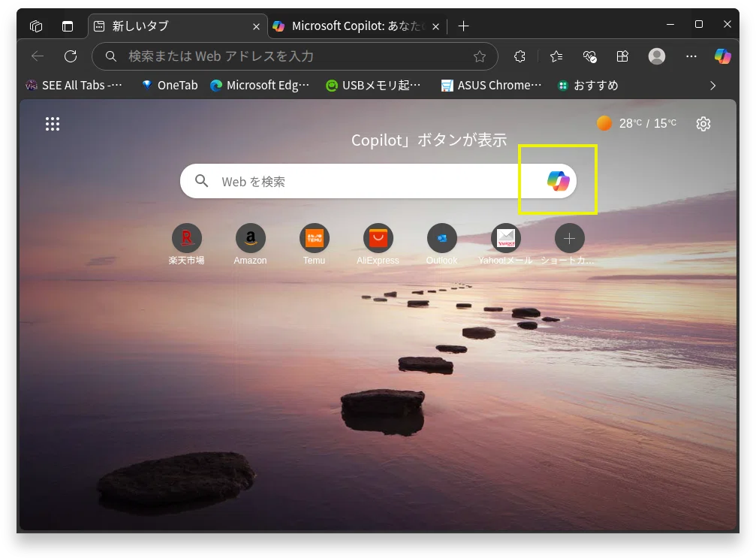The height and width of the screenshot is (558, 756).
Task: Expand favorites bar overflow chevron
Action: (712, 86)
